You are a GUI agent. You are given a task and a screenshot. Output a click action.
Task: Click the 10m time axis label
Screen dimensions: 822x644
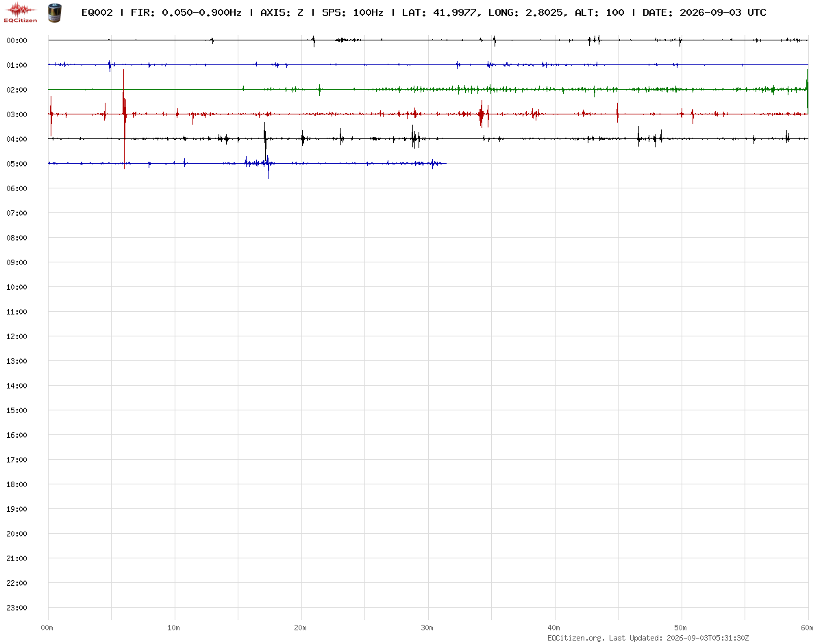(x=174, y=628)
